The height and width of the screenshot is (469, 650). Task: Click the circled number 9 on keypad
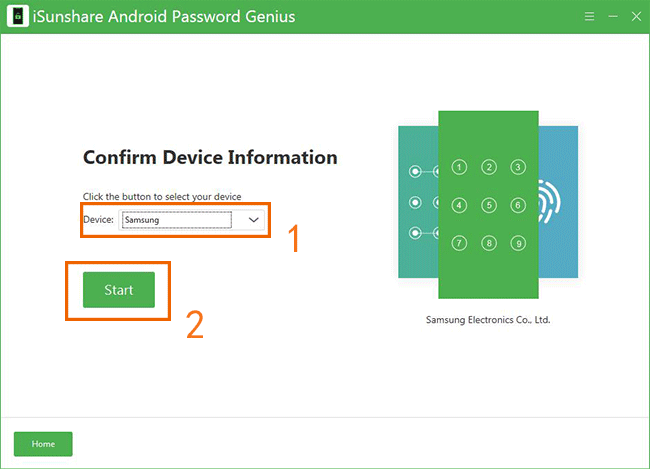[518, 243]
